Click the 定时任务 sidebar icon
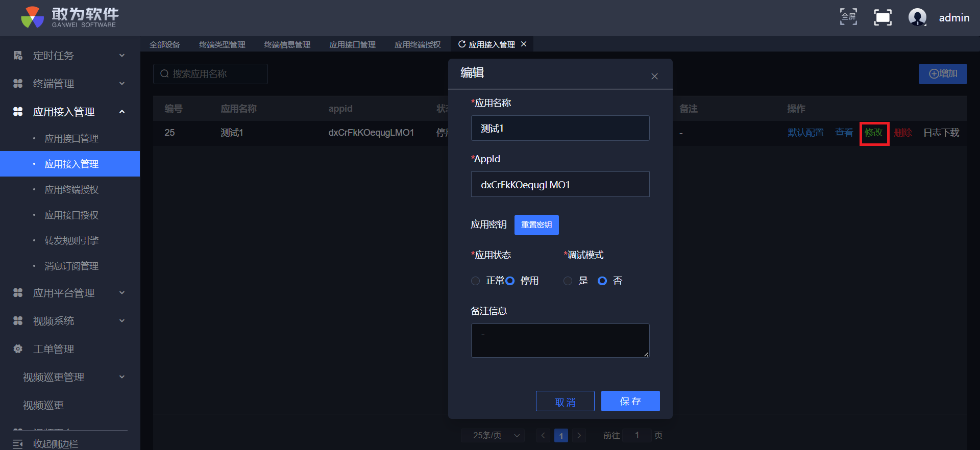980x450 pixels. pyautogui.click(x=18, y=56)
